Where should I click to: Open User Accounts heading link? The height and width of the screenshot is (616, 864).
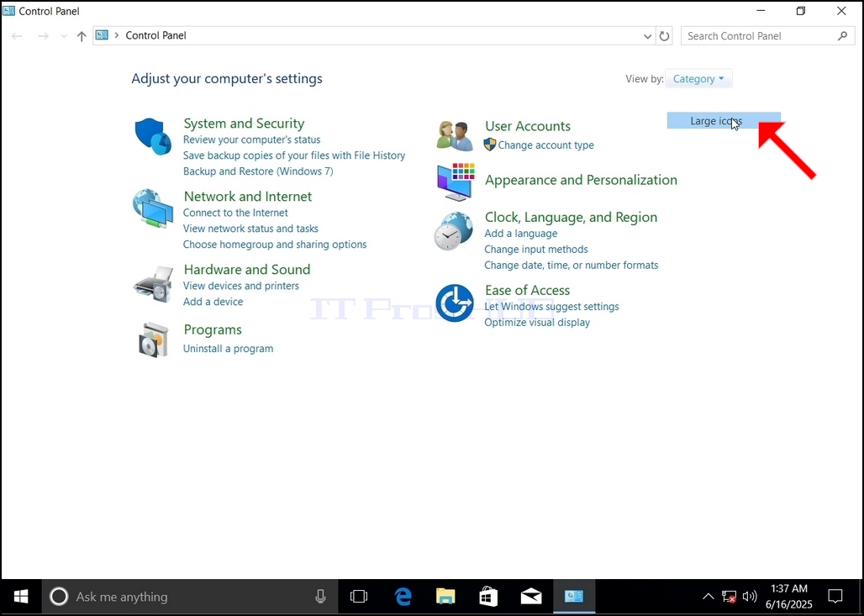pyautogui.click(x=528, y=125)
